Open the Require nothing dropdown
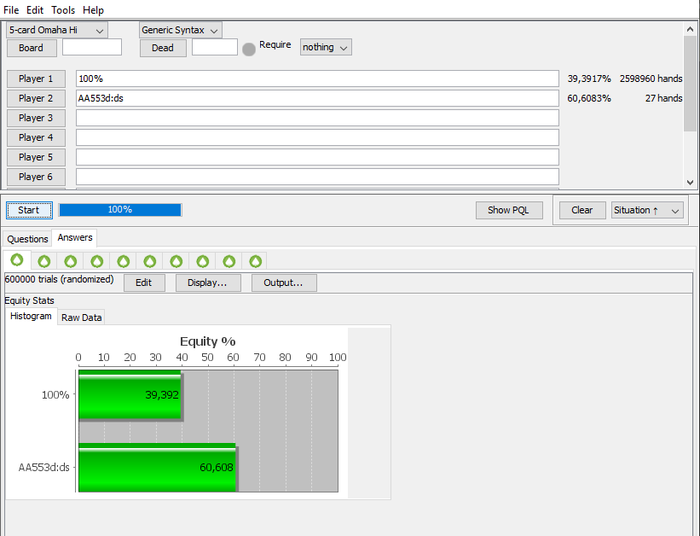The image size is (700, 536). pos(325,47)
